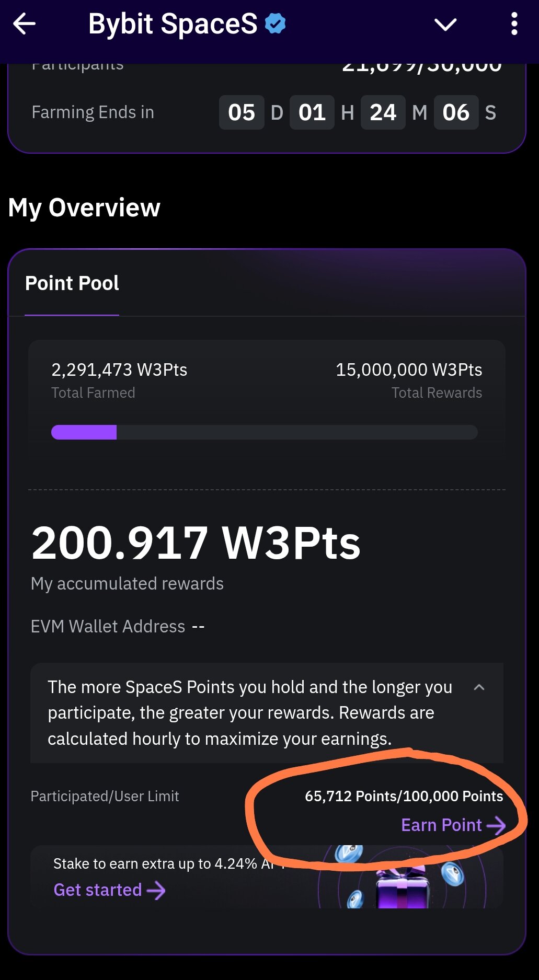Viewport: 539px width, 980px height.
Task: Expand the header chevron dropdown
Action: (x=445, y=25)
